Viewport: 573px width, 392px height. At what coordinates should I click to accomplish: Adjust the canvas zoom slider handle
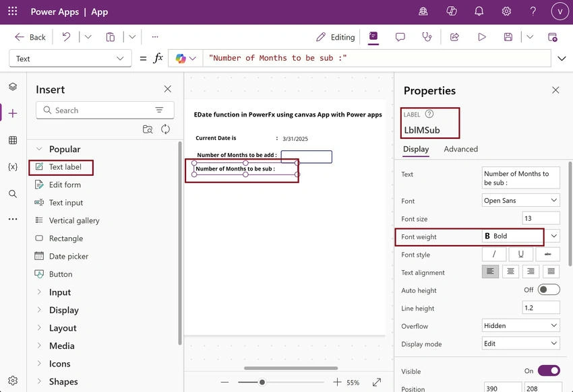click(262, 382)
